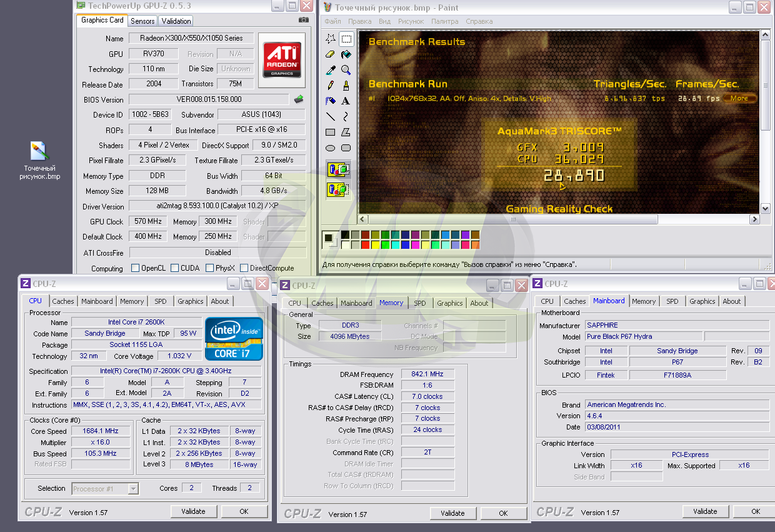Viewport: 775px width, 532px height.
Task: Choose the Ellipse shape tool
Action: pyautogui.click(x=330, y=148)
